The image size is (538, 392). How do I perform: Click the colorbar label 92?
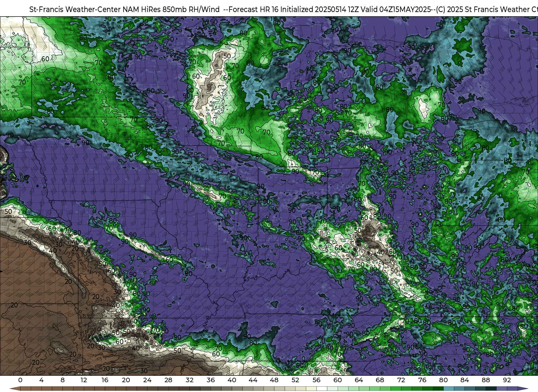[507, 380]
